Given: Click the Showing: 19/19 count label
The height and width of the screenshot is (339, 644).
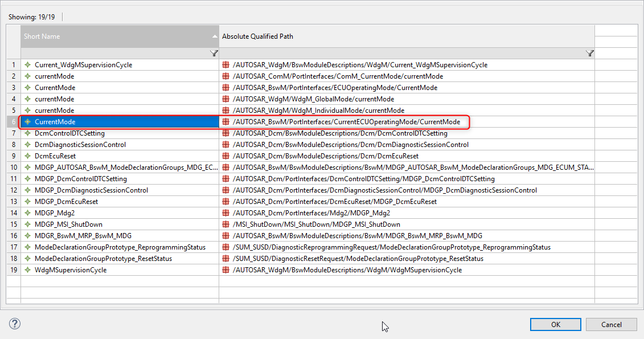Looking at the screenshot, I should point(32,17).
